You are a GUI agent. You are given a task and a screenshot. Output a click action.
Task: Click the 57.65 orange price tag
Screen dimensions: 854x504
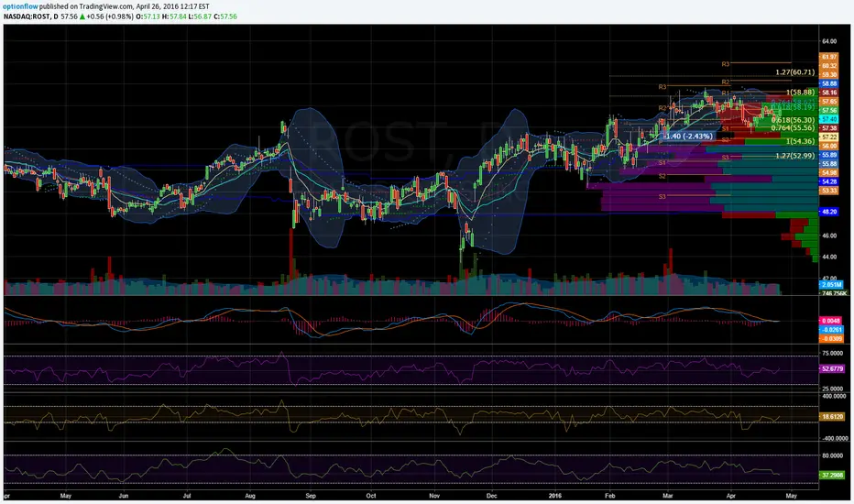click(829, 102)
